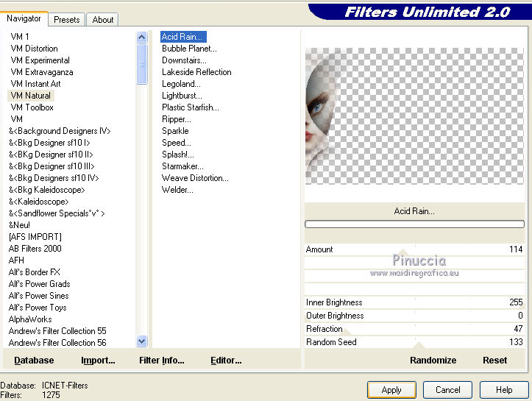Choose the Splash! filter

[x=178, y=155]
